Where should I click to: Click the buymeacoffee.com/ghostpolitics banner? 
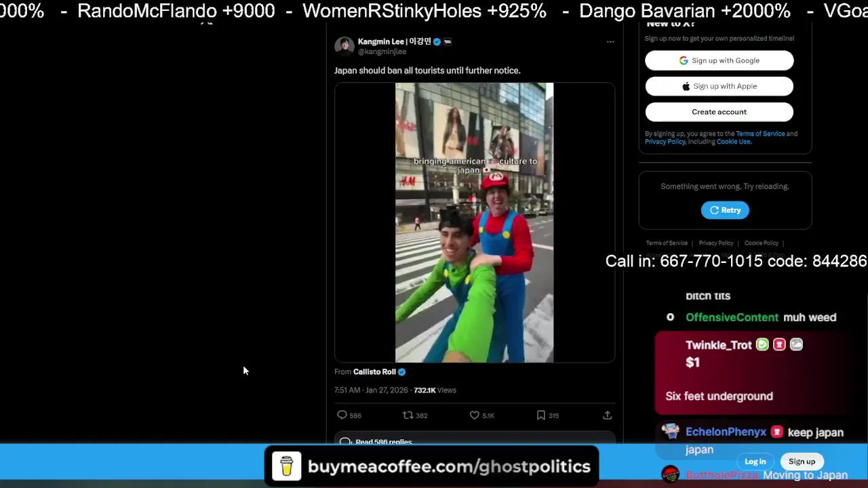432,466
